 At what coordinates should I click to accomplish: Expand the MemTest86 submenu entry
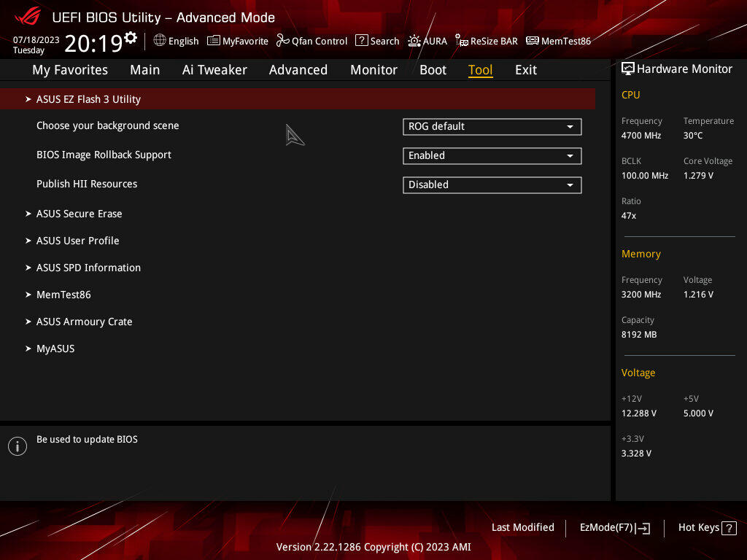coord(58,295)
